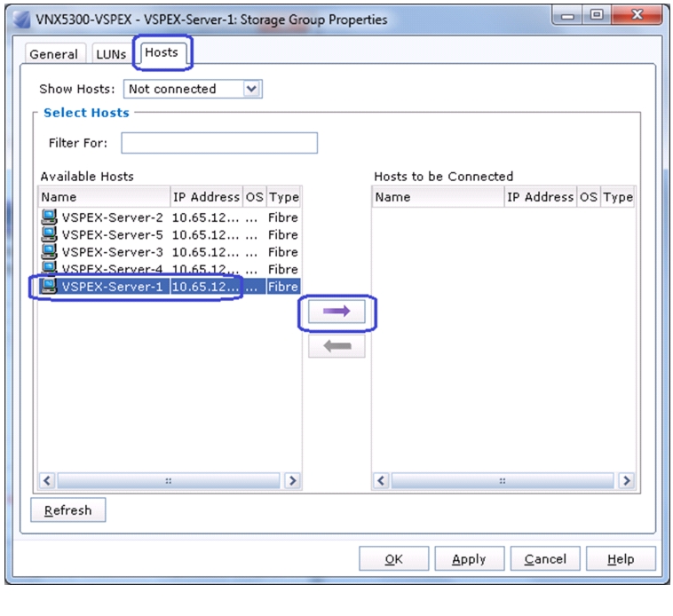Select host name VSPEX-Server-3

tap(113, 252)
